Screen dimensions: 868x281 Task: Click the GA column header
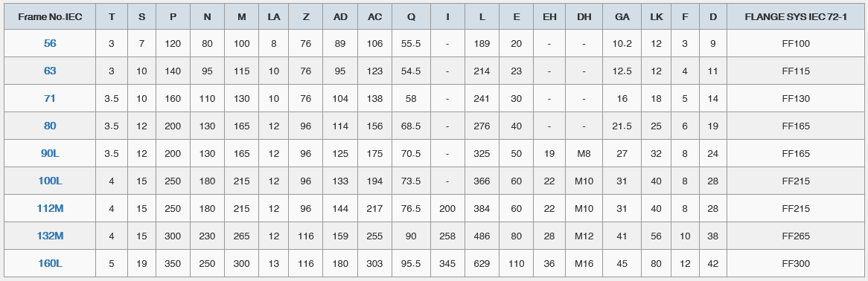coord(622,17)
